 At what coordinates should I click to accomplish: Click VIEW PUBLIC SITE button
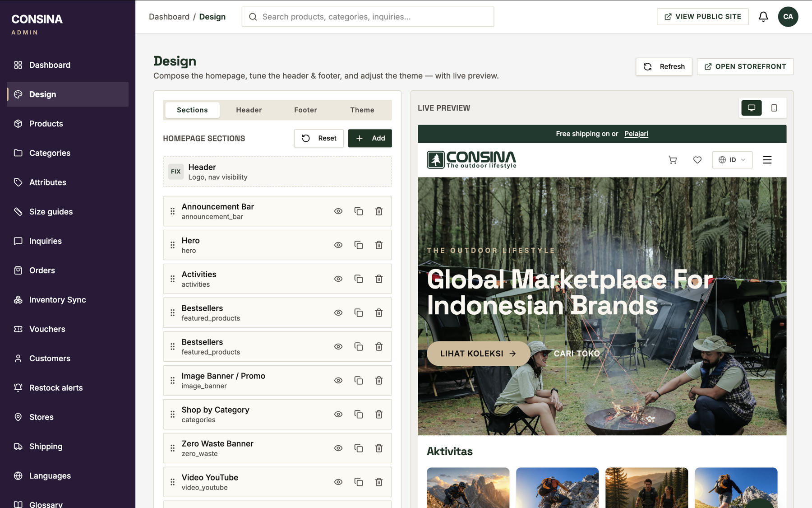pyautogui.click(x=703, y=17)
